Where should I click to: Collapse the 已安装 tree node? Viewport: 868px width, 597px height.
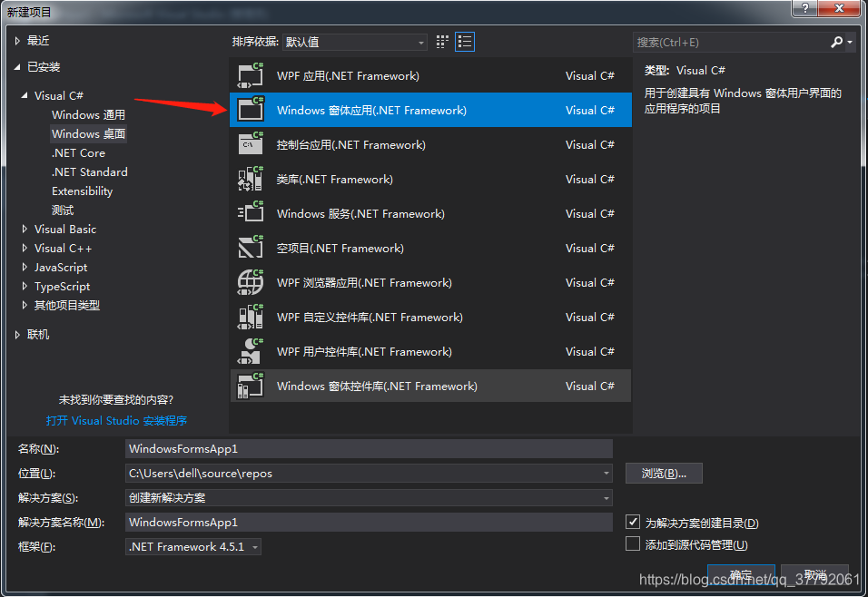[17, 67]
